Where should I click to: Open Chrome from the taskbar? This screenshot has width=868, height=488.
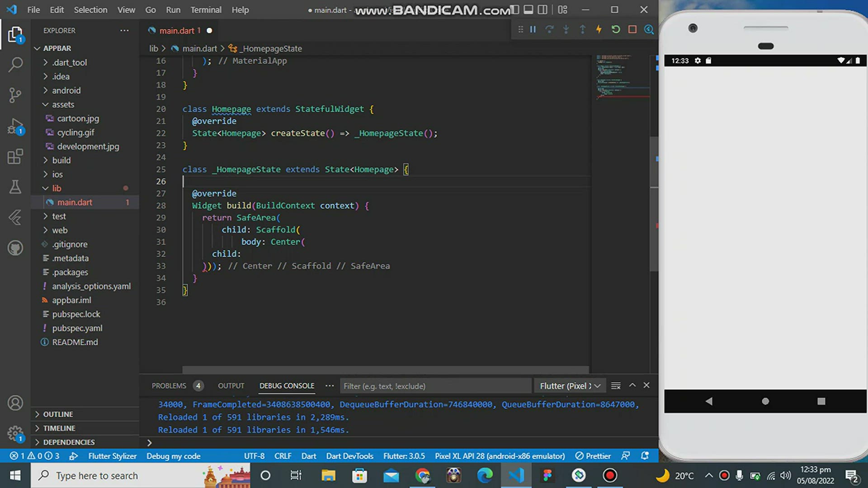click(x=422, y=475)
